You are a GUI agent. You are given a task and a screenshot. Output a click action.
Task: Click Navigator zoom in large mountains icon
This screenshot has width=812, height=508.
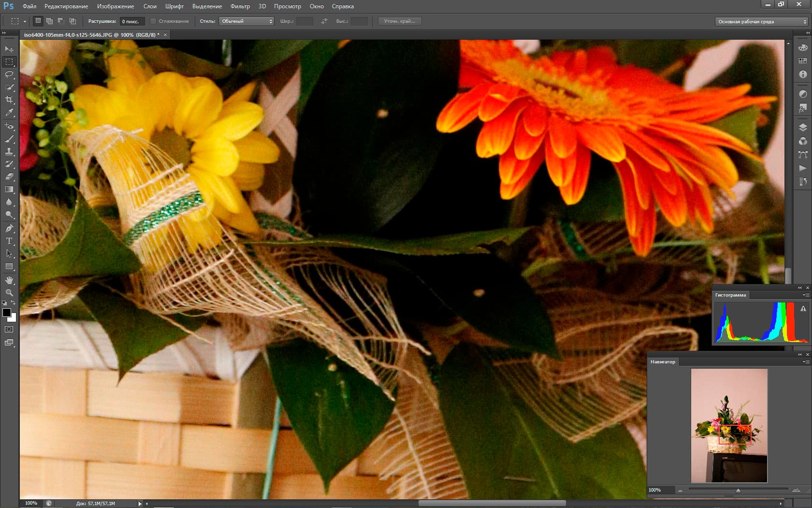[796, 490]
